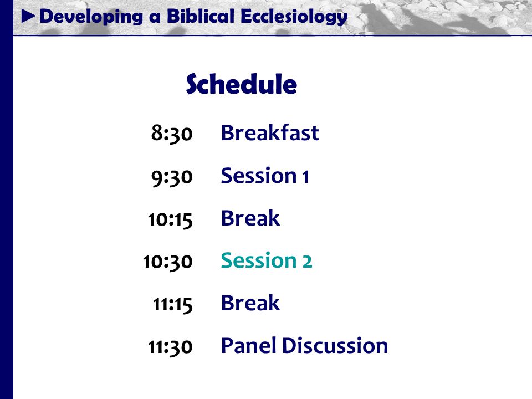This screenshot has height=399, width=532.
Task: Select the 9:30 time entry
Action: pos(172,177)
